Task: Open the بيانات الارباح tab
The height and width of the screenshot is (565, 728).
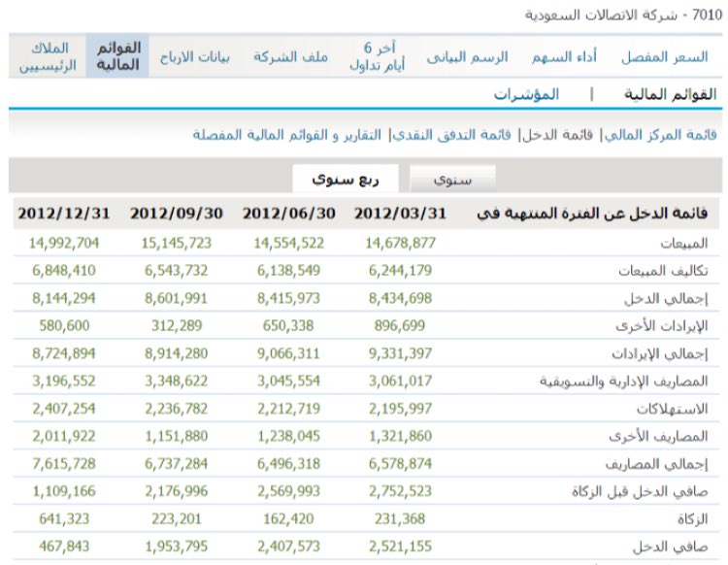Action: pyautogui.click(x=194, y=57)
